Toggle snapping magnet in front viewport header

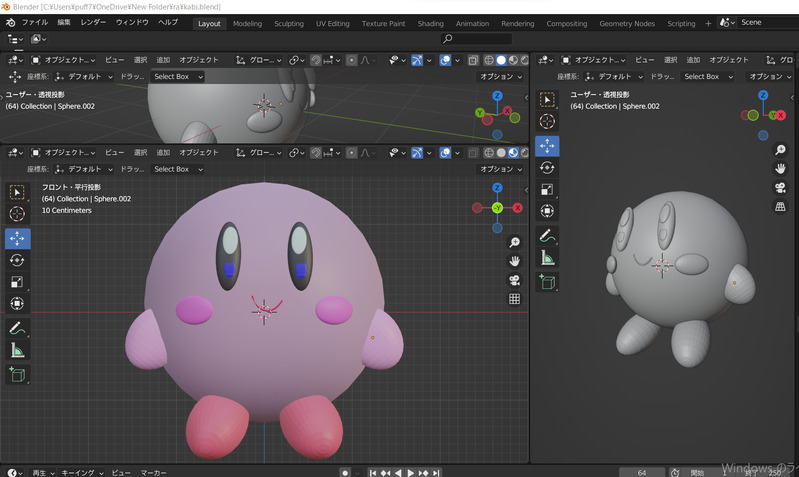[316, 153]
